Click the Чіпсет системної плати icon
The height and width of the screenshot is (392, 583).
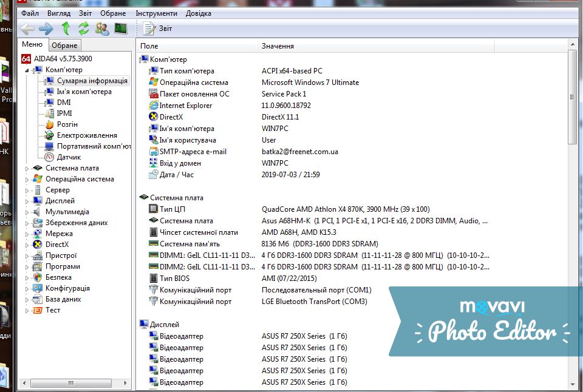tap(153, 232)
